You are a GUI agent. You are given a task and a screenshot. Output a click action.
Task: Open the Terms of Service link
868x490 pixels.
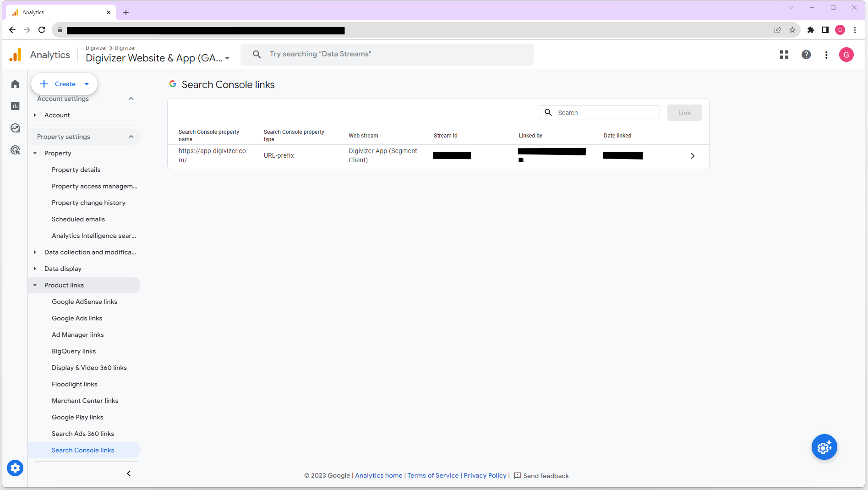click(x=432, y=475)
